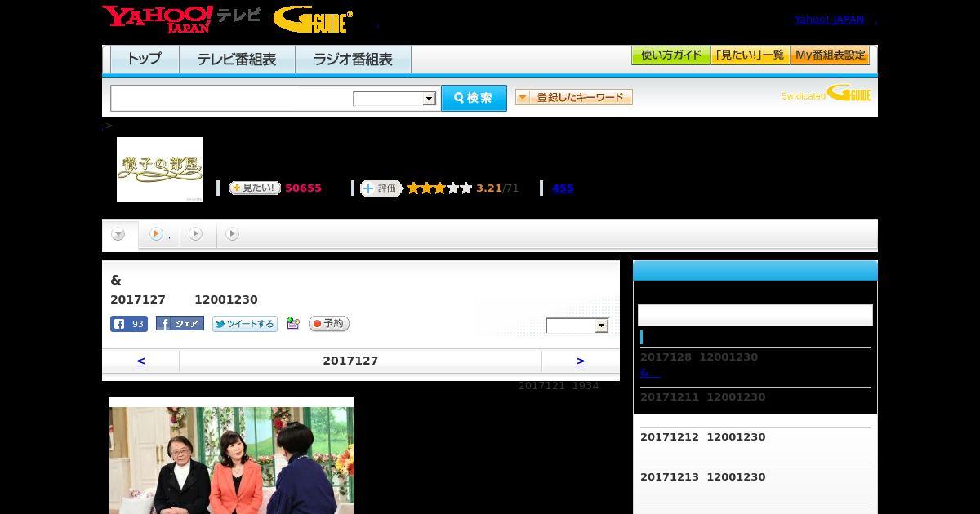Expand 登録したキーワード list
Viewport: 980px width, 514px height.
(574, 97)
